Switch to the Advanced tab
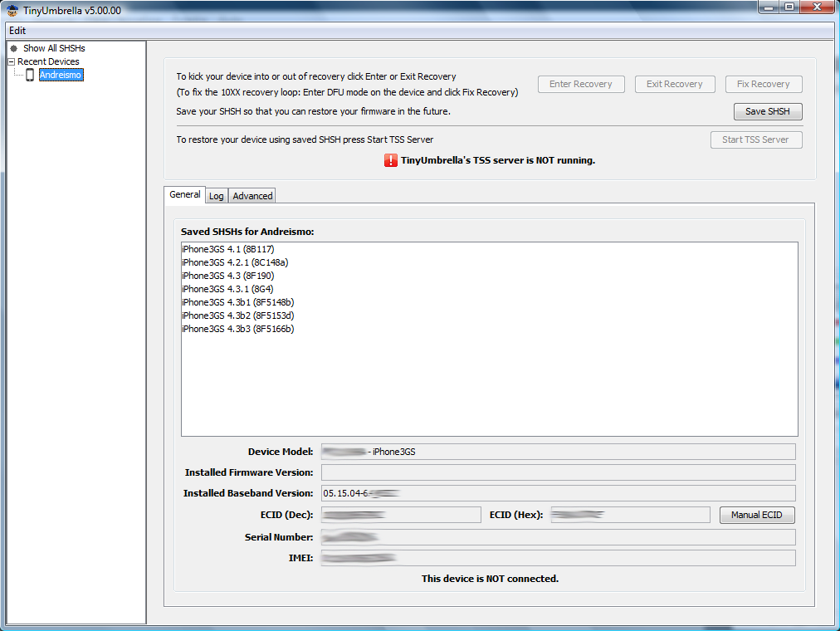Screen dimensions: 840x631 (252, 196)
